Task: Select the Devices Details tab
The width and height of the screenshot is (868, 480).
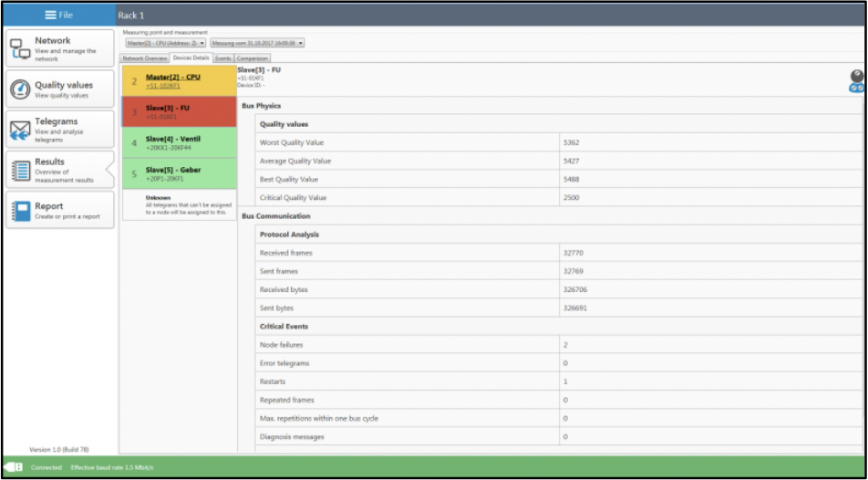Action: click(x=191, y=58)
